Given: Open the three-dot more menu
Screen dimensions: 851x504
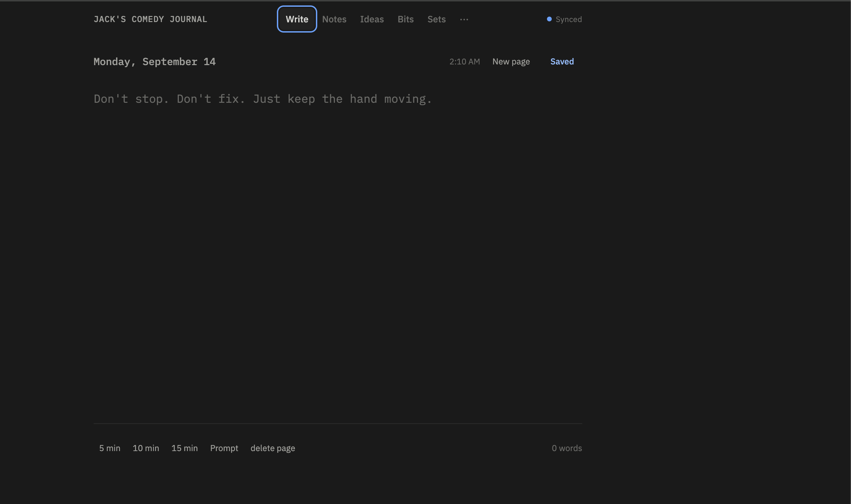Looking at the screenshot, I should click(x=464, y=19).
